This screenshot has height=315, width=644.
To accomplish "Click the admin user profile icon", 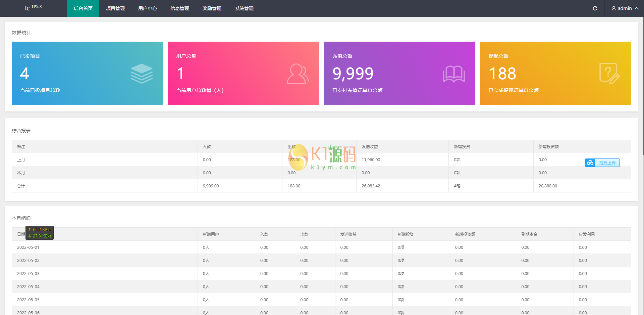I will pyautogui.click(x=613, y=8).
